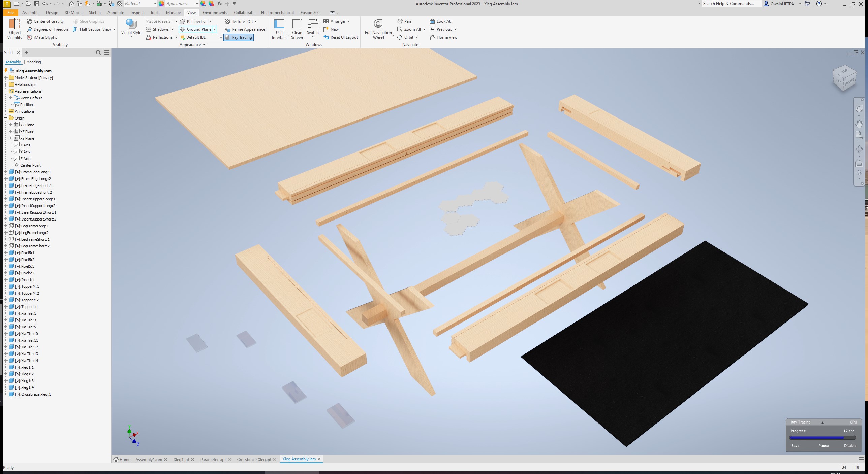
Task: Select the Orbit tool in ribbon
Action: coord(405,37)
